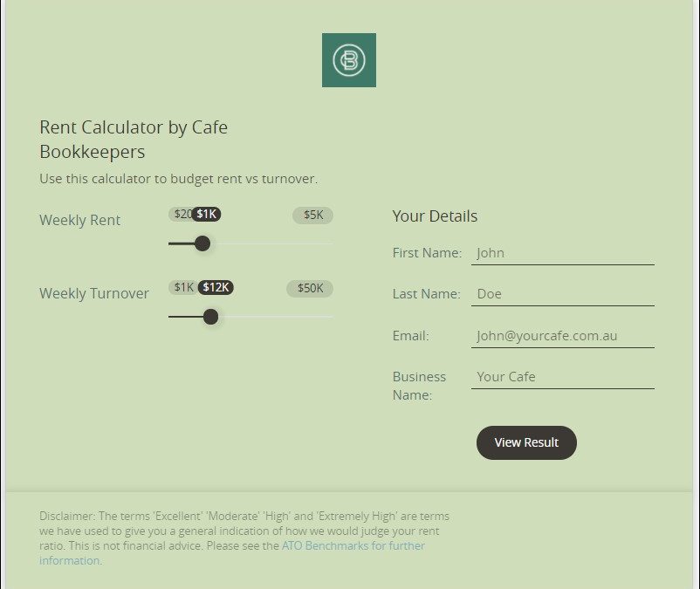This screenshot has width=700, height=589.
Task: Click the First Name label
Action: 427,253
